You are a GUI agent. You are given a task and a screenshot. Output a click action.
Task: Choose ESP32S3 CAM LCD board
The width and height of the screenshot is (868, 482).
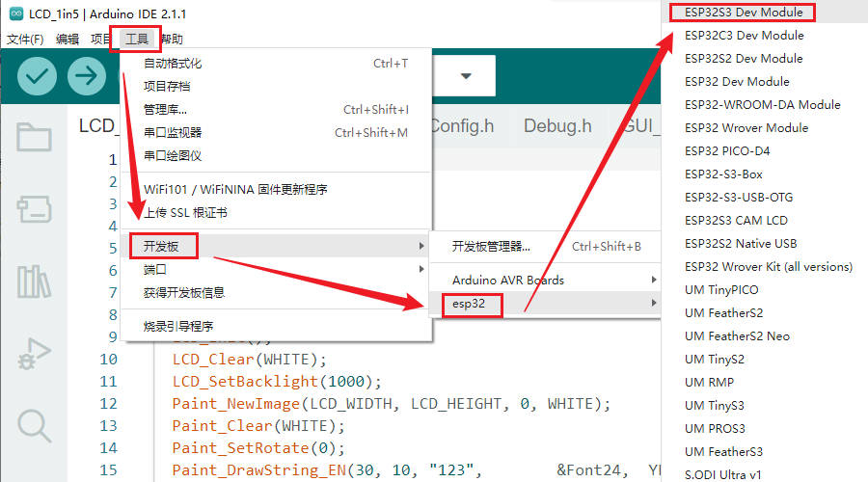tap(765, 220)
